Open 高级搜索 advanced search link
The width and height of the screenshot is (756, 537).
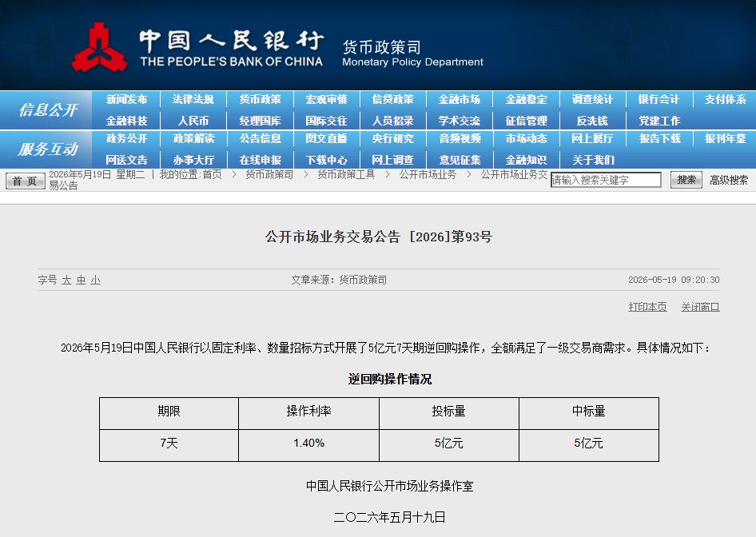tap(729, 181)
